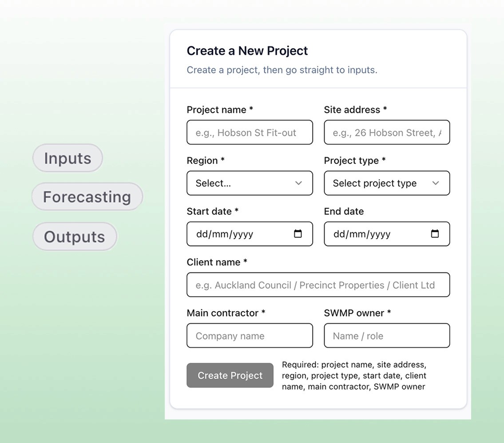Focus the Project name input field
Screen dimensions: 504x443
pos(250,132)
